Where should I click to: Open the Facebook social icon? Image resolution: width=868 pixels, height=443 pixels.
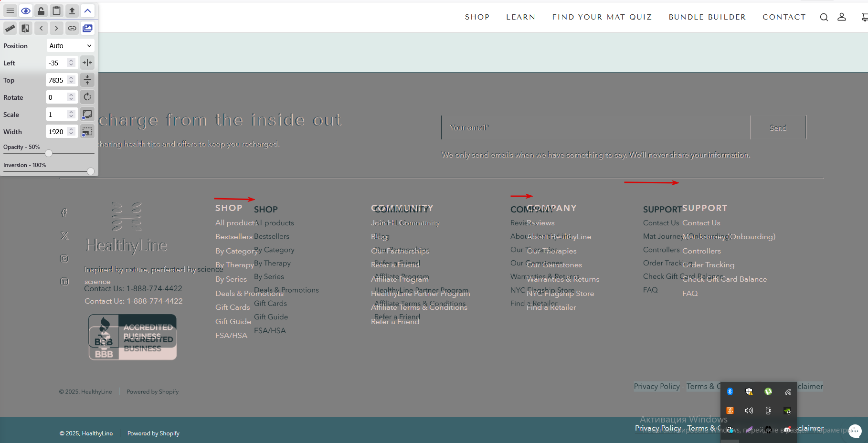coord(64,213)
